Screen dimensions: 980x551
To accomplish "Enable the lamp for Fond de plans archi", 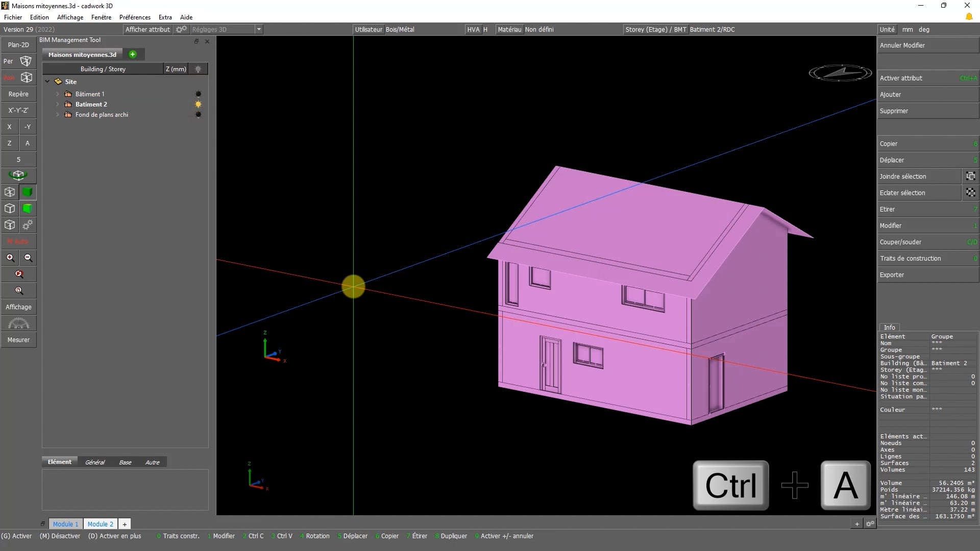I will point(198,115).
